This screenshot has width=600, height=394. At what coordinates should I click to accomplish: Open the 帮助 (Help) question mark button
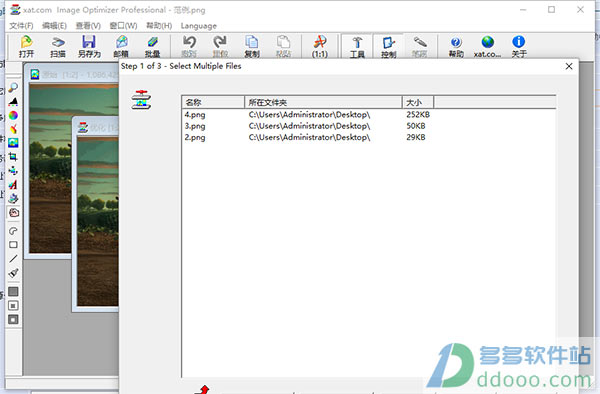[456, 46]
